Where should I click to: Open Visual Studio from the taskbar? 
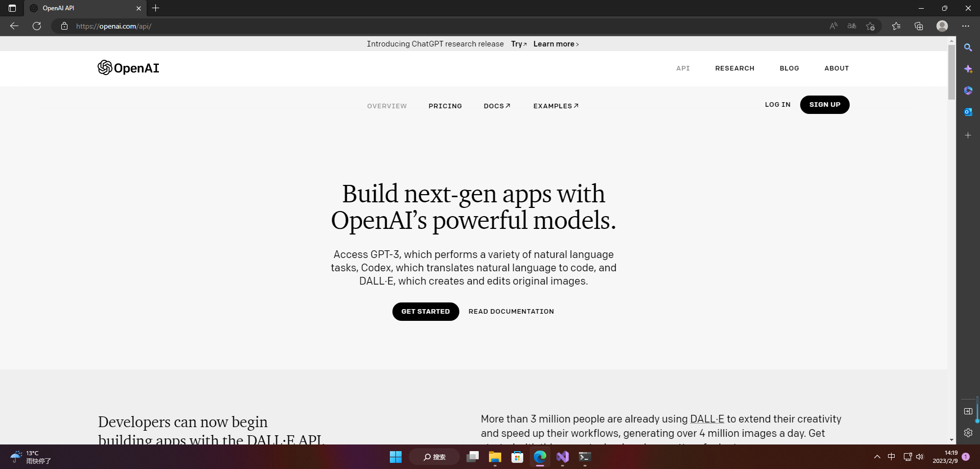coord(563,457)
